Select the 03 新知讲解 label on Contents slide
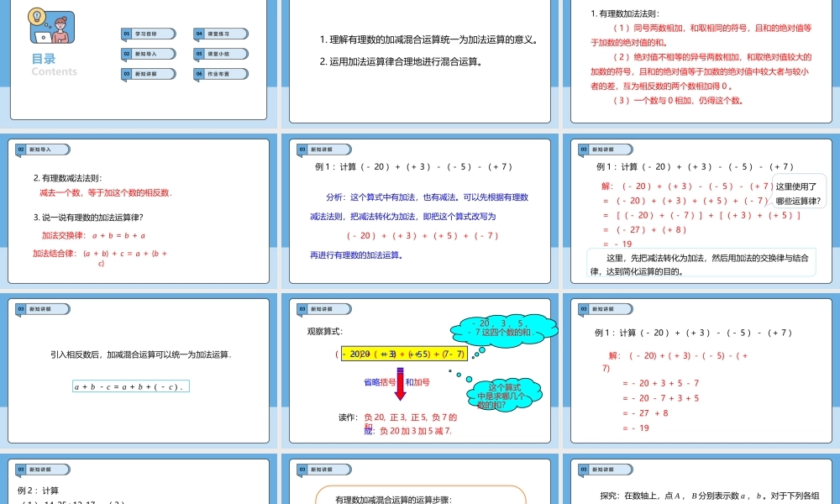 pos(149,74)
